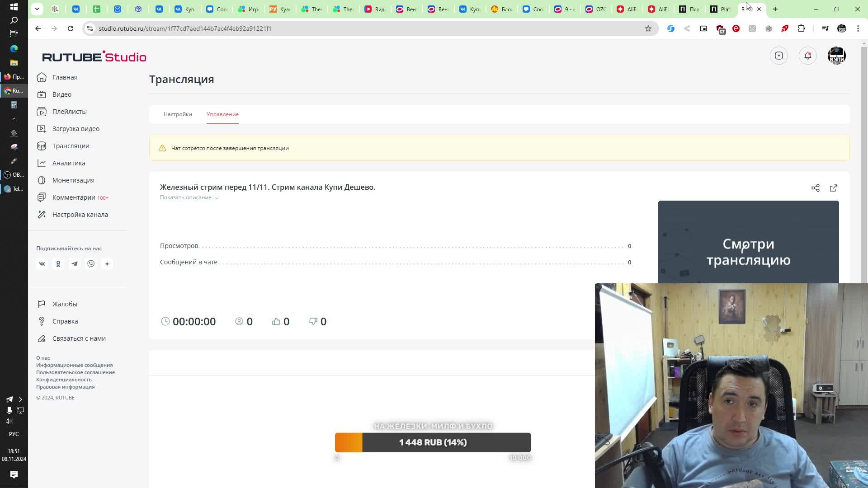
Task: Open the notifications bell
Action: pyautogui.click(x=807, y=56)
